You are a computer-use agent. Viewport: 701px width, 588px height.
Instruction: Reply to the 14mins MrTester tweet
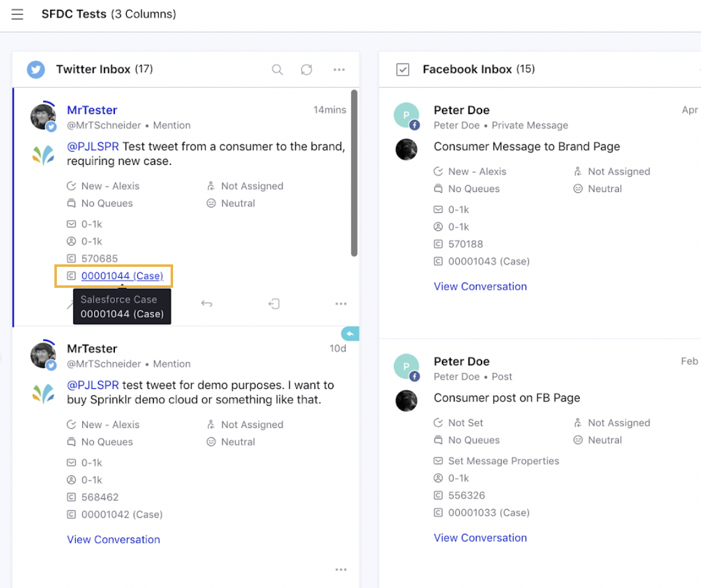tap(206, 304)
